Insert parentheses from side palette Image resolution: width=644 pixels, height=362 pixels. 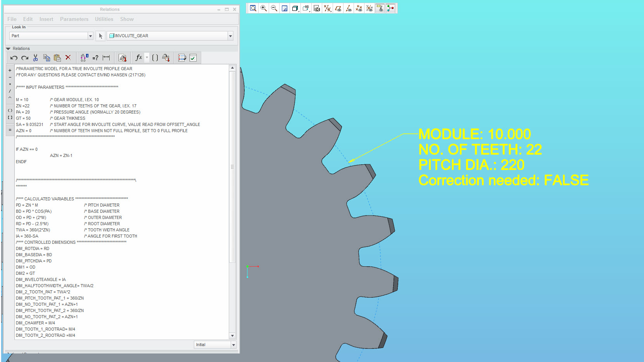click(x=10, y=110)
